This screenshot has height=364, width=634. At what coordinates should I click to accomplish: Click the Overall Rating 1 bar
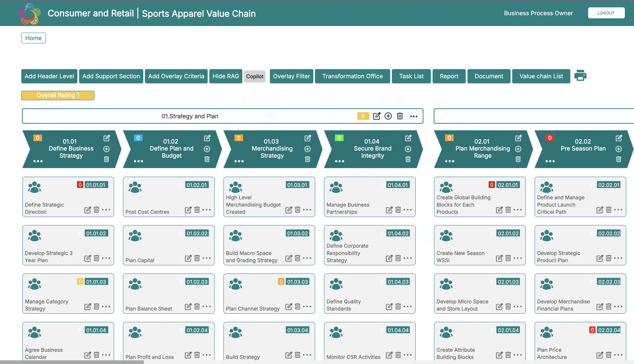[x=58, y=95]
